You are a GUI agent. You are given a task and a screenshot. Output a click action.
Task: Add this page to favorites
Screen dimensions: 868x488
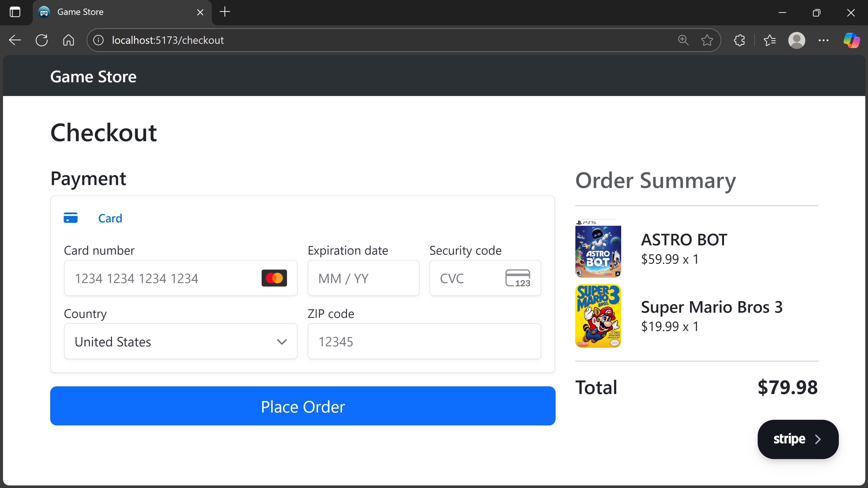[707, 40]
